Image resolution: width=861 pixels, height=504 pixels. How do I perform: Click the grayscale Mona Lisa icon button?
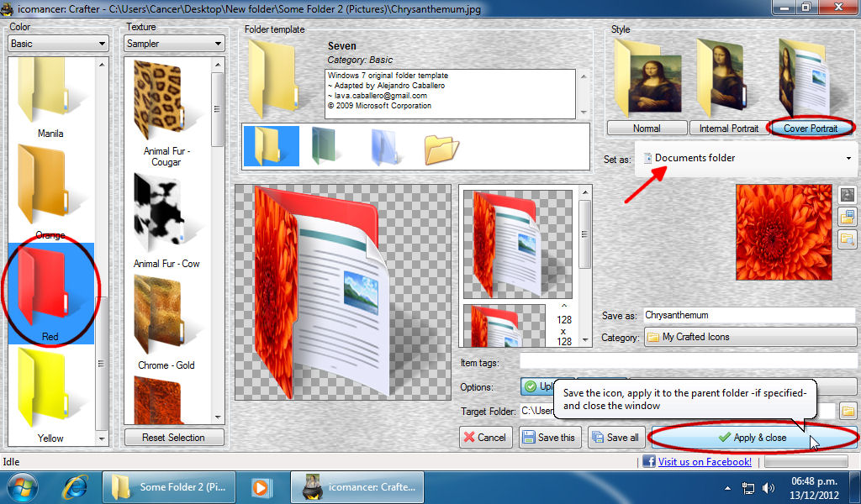[848, 195]
